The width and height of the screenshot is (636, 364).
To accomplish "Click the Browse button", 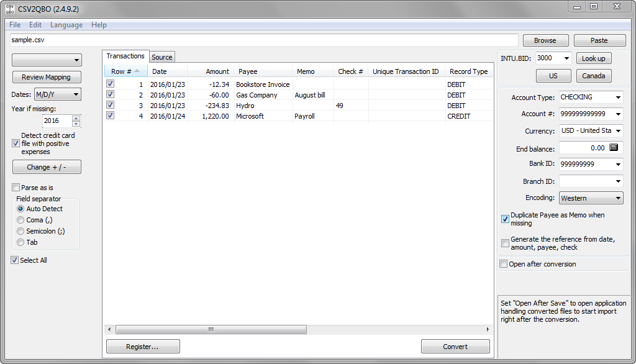I will tap(545, 40).
